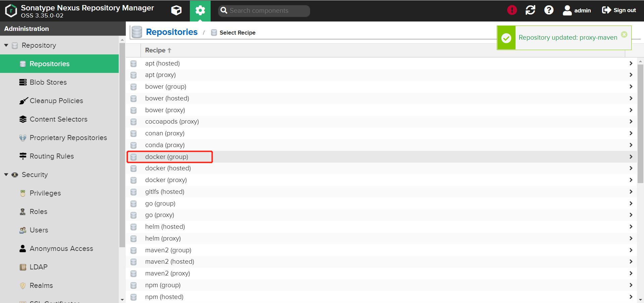Click Sign out
Viewport: 644px width, 303px height.
[x=619, y=10]
